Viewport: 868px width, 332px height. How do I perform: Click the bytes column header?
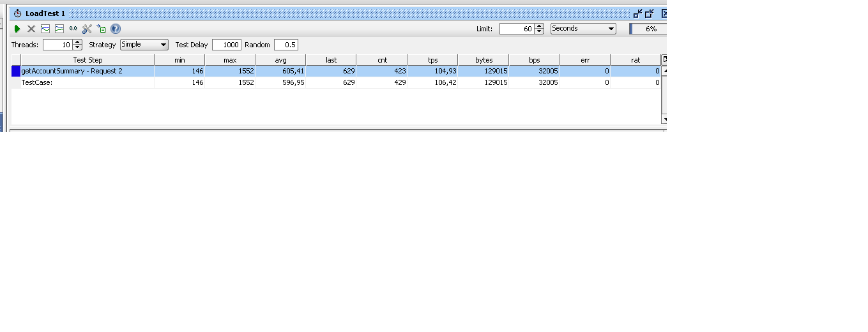click(483, 60)
